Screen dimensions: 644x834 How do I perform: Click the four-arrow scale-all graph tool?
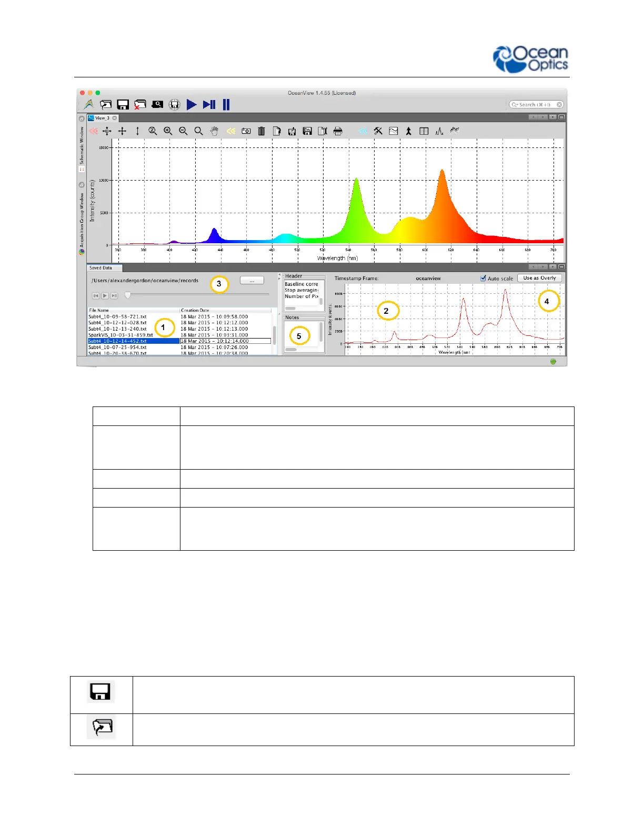107,131
